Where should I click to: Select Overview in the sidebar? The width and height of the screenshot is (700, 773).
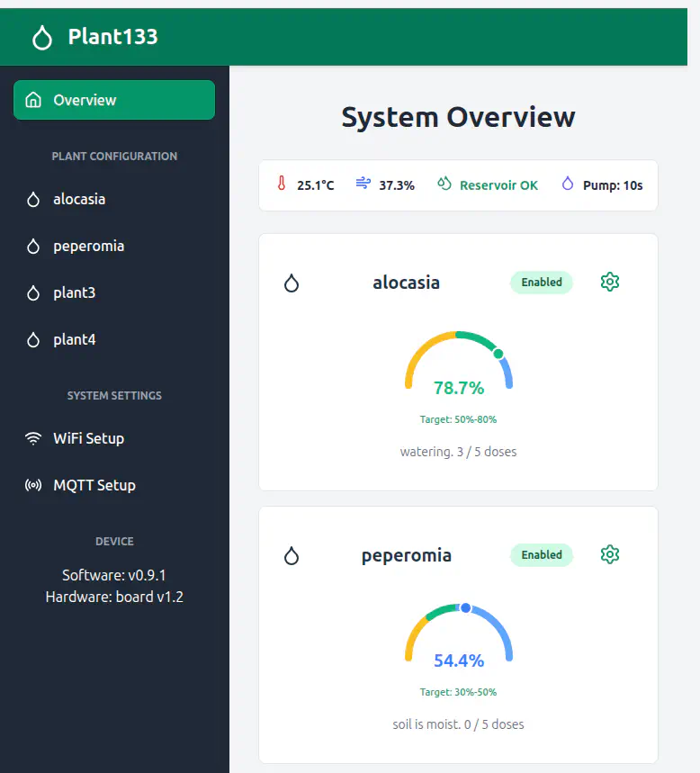click(114, 100)
